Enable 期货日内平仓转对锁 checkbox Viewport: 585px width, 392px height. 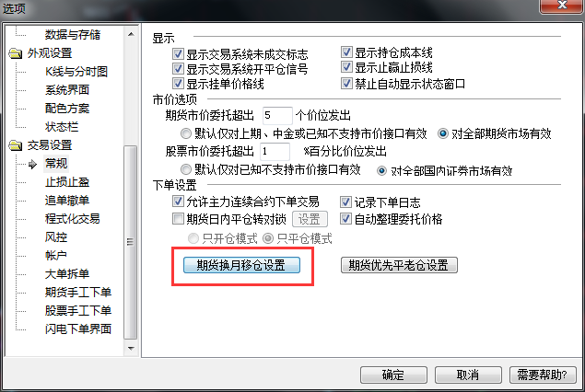tap(178, 218)
